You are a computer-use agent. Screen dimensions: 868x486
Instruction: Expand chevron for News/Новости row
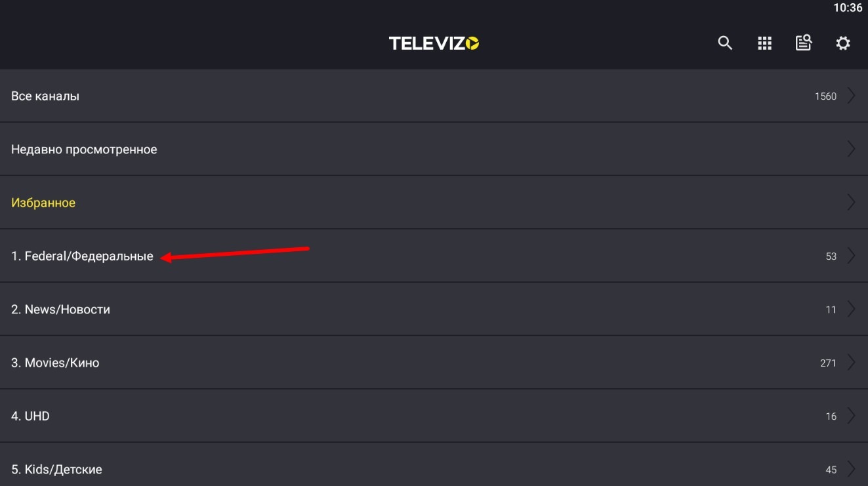pos(851,309)
